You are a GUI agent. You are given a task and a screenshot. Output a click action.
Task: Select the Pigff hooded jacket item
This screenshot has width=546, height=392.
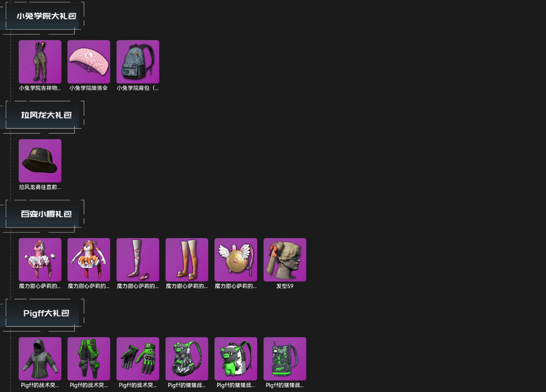(x=40, y=359)
